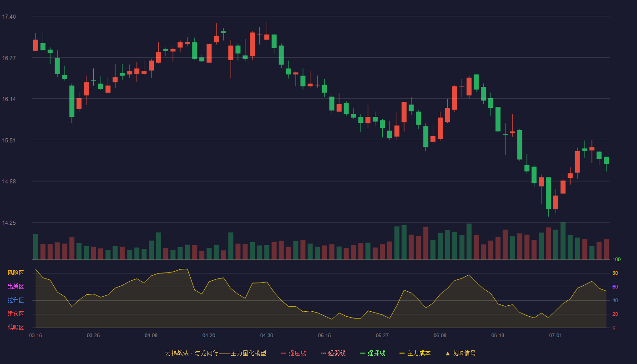Screen dimensions: 637x364
Task: Click the 龙吟信号 triangle legend icon
Action: pos(448,353)
